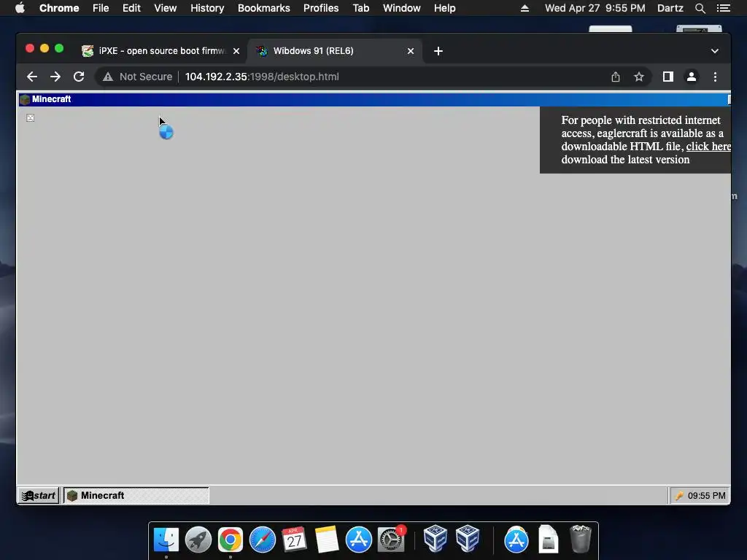Open the View menu
Viewport: 747px width, 560px height.
click(x=166, y=8)
